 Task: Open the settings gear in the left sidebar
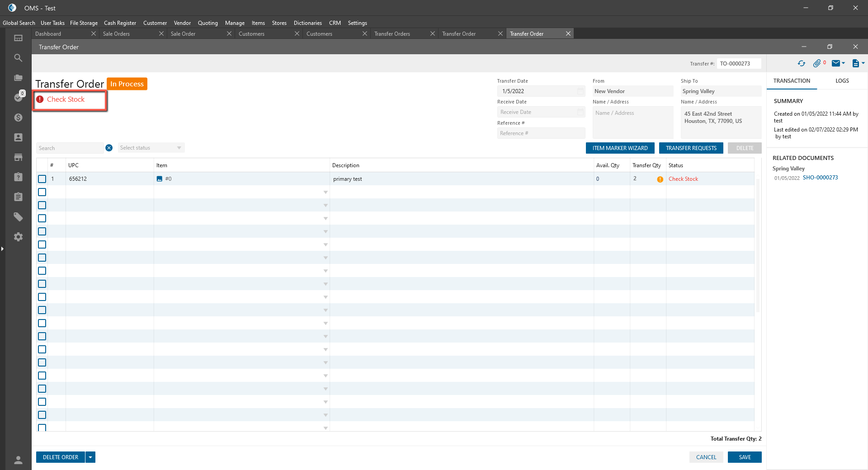coord(18,237)
